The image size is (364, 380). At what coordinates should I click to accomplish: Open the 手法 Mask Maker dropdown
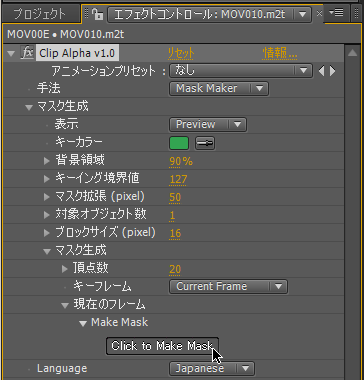(x=219, y=89)
